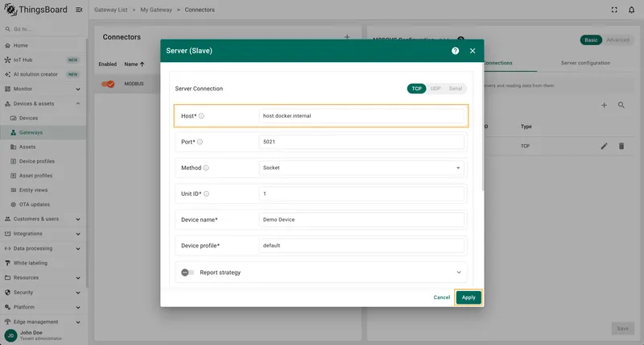Viewport: 644px width, 345px height.
Task: Delete the TCP server row
Action: pos(621,146)
